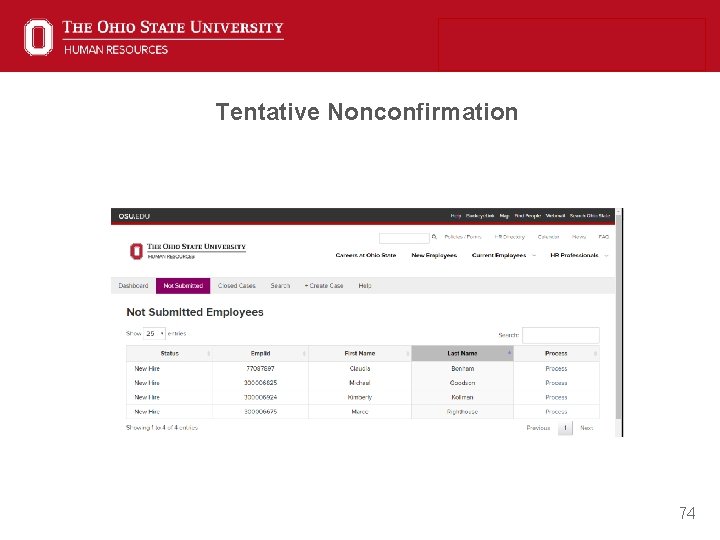Click the Showing 1 to 4 of 4 entries text
This screenshot has height=540, width=720.
click(162, 428)
